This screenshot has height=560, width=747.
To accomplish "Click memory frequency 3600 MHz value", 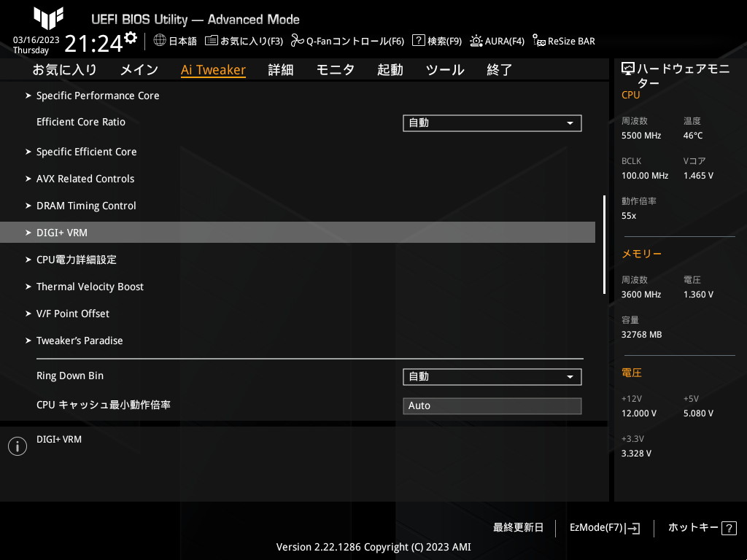I will [x=640, y=295].
